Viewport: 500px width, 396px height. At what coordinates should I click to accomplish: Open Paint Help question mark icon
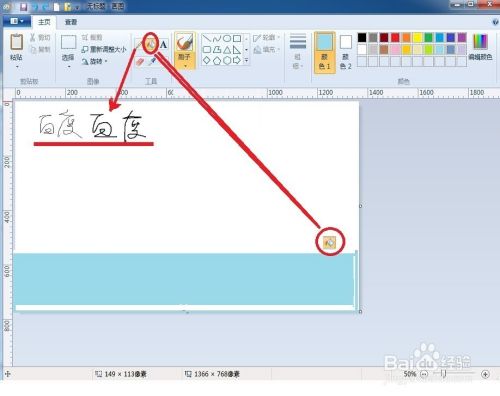495,22
